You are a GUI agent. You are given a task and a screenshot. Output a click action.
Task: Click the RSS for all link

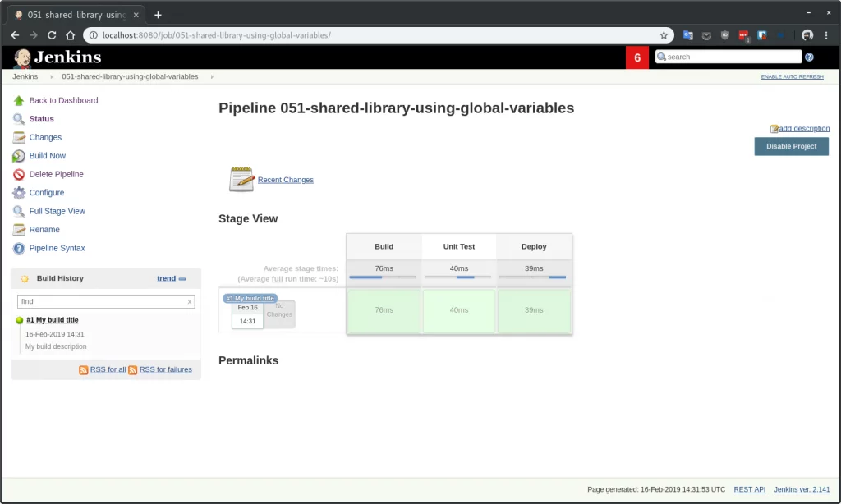(108, 370)
